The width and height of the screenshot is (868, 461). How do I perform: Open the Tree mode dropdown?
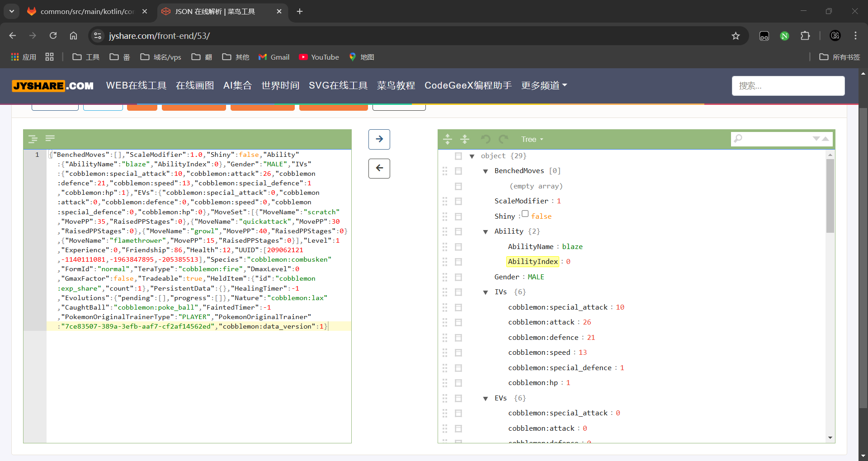tap(532, 139)
